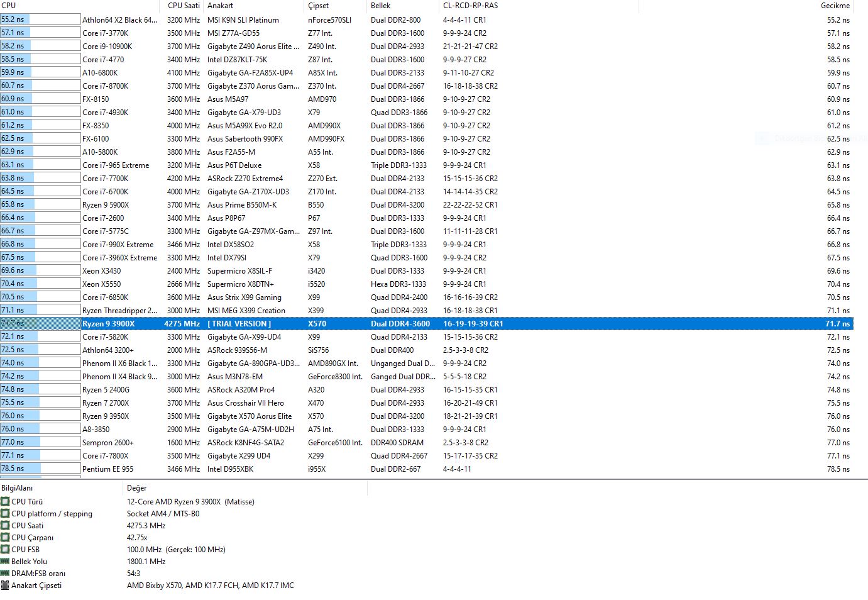Click the CPU FSB row icon
Image resolution: width=868 pixels, height=600 pixels.
click(5, 549)
